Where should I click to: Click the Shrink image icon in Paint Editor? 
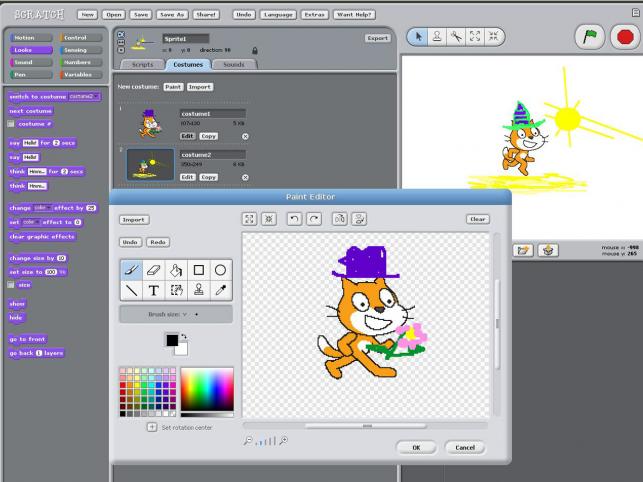[x=269, y=219]
